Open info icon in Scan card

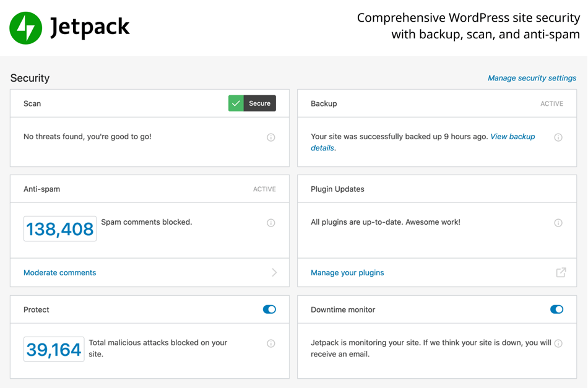coord(270,137)
